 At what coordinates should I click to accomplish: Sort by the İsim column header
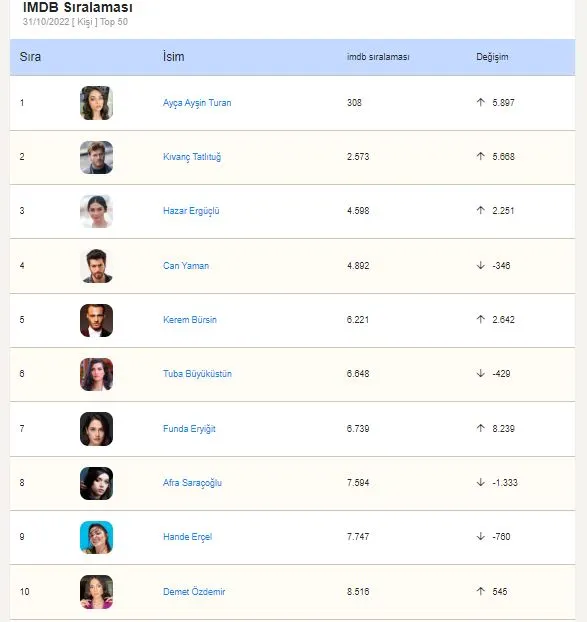pyautogui.click(x=173, y=56)
